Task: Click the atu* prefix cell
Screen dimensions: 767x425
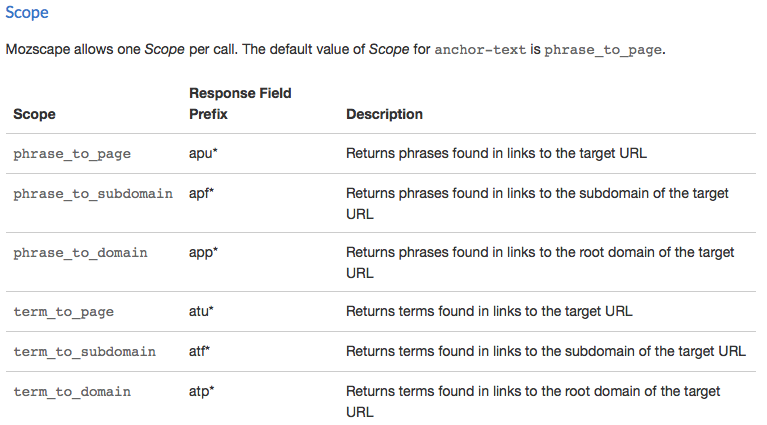Action: (x=202, y=312)
